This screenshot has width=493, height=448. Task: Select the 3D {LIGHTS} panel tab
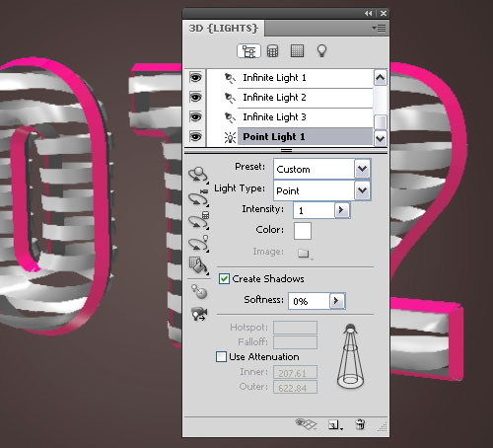[x=223, y=29]
